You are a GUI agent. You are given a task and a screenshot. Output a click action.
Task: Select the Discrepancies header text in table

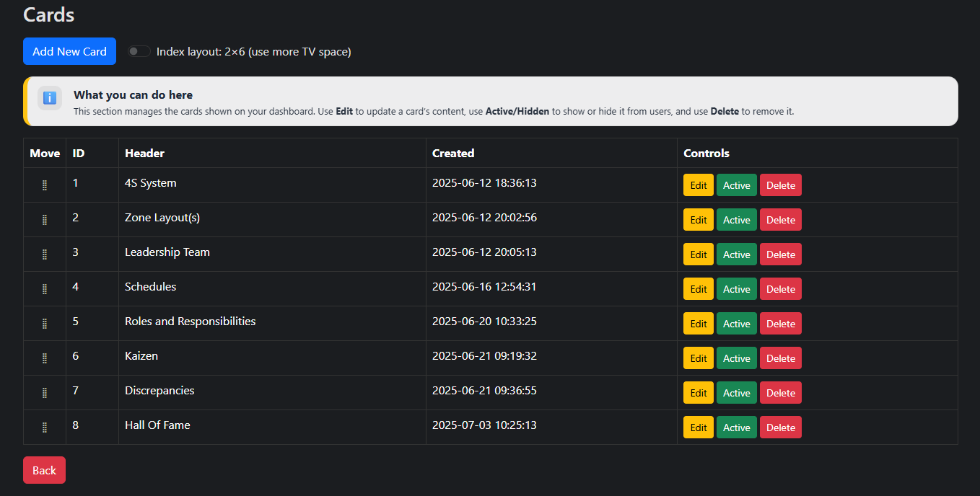[x=159, y=391]
